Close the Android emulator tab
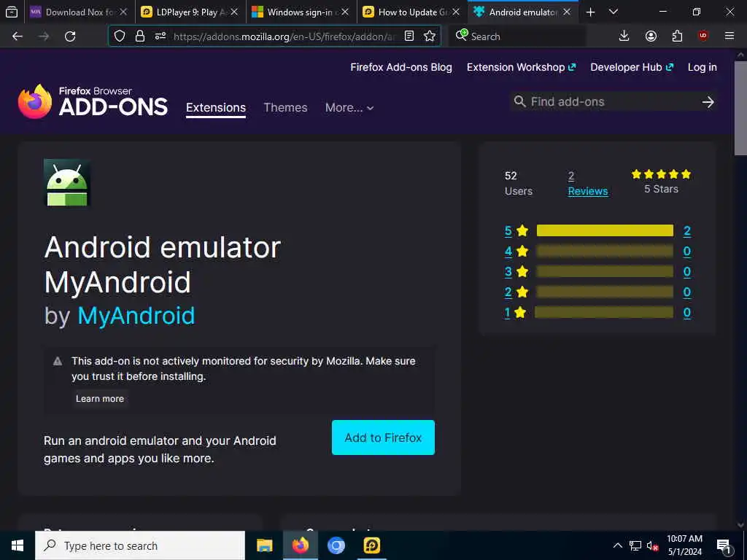747x560 pixels. tap(566, 12)
